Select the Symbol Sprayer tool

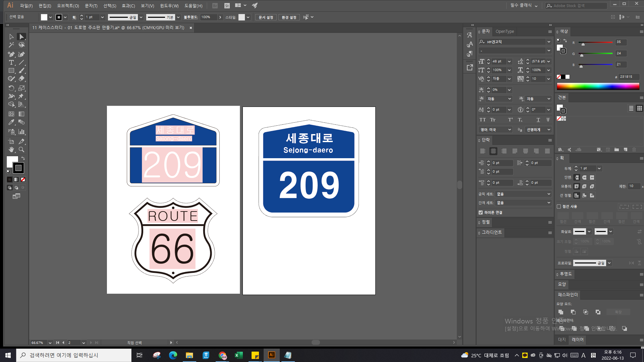11,132
